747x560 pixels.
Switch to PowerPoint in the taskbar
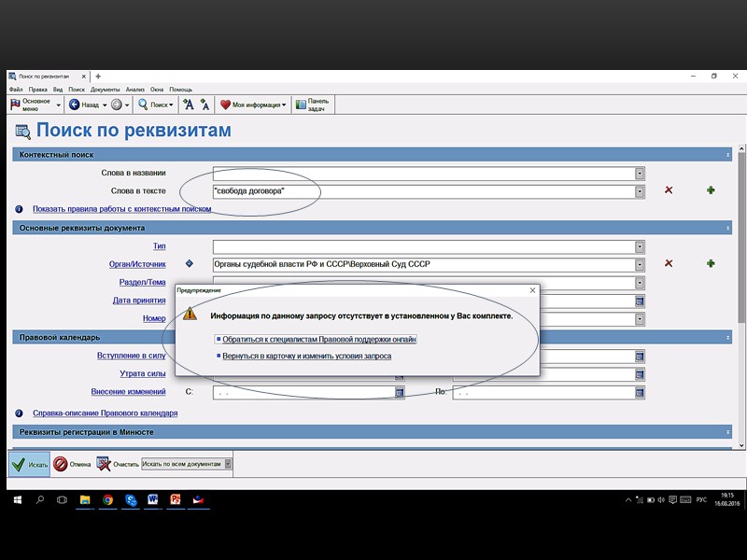point(176,499)
